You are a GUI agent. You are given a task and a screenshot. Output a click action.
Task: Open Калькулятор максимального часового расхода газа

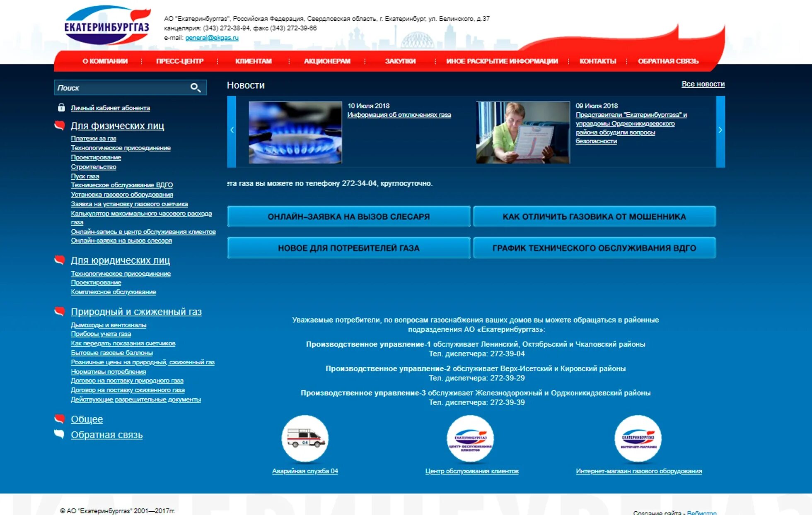[141, 218]
